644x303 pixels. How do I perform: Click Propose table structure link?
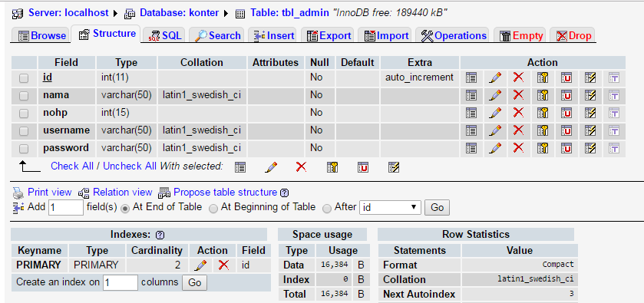226,192
